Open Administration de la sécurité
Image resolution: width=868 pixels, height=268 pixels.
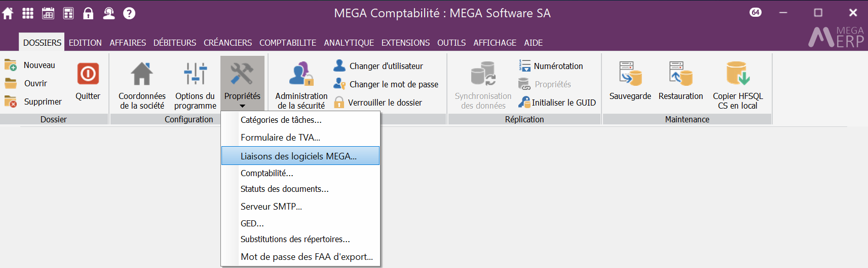[x=301, y=85]
